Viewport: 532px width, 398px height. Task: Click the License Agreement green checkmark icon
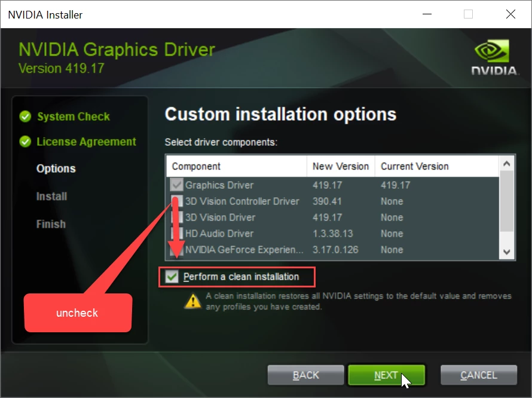[25, 142]
